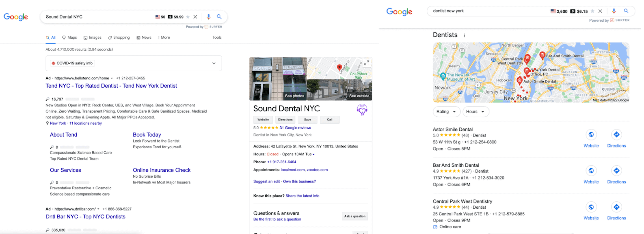Expand the Sound Dental map with the fullscreen arrows
This screenshot has width=644, height=234.
click(x=367, y=63)
